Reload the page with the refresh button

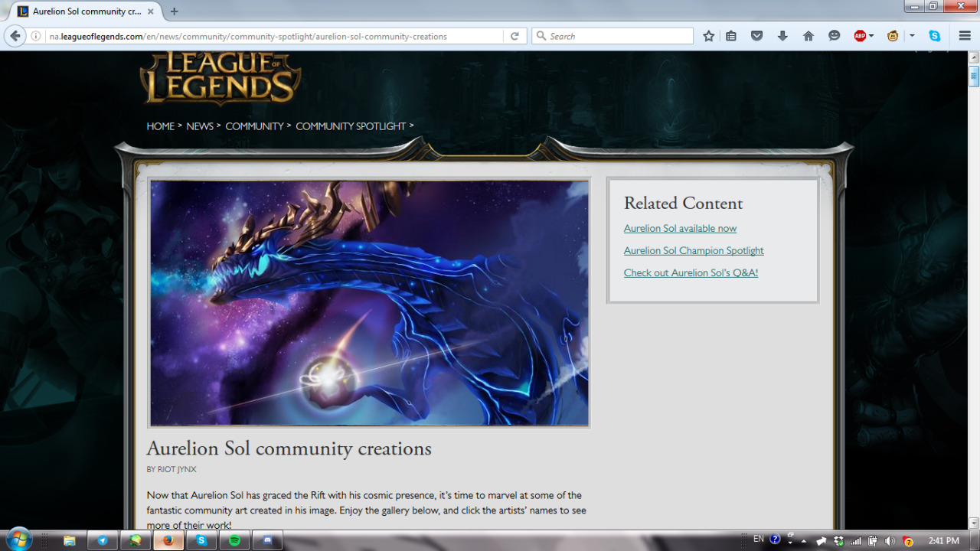[514, 36]
